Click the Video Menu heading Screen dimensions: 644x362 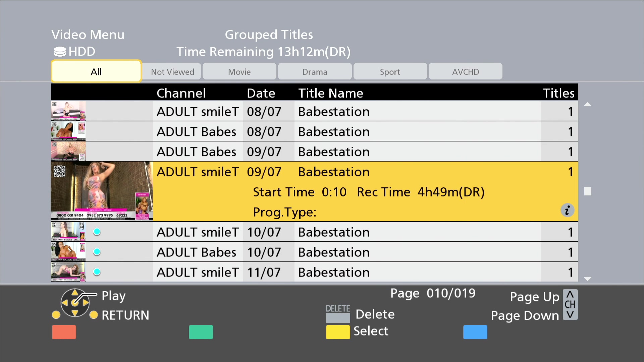coord(88,35)
